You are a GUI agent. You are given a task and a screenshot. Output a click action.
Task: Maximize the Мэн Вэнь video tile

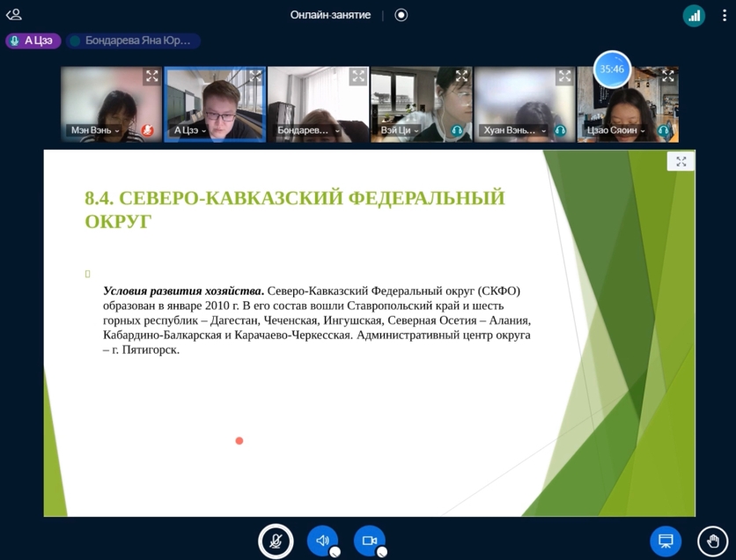151,77
